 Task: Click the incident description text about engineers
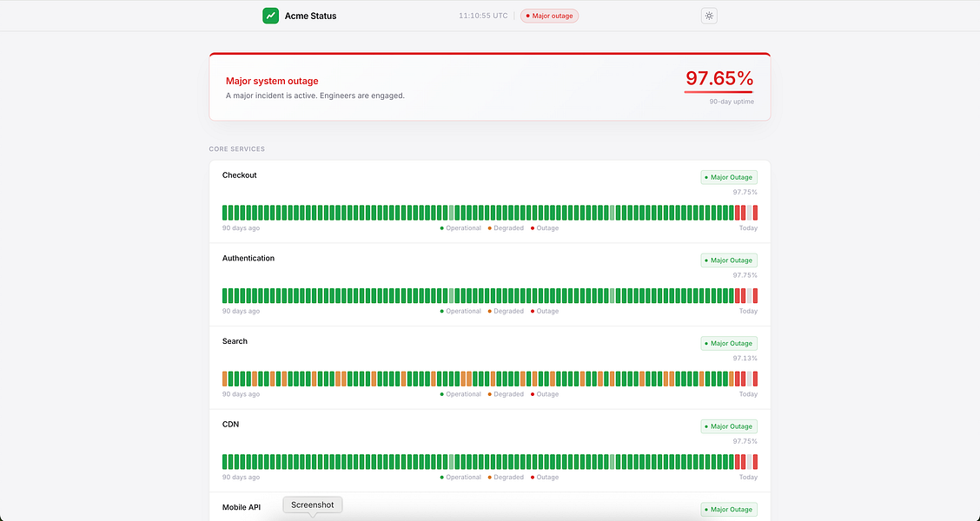click(315, 96)
